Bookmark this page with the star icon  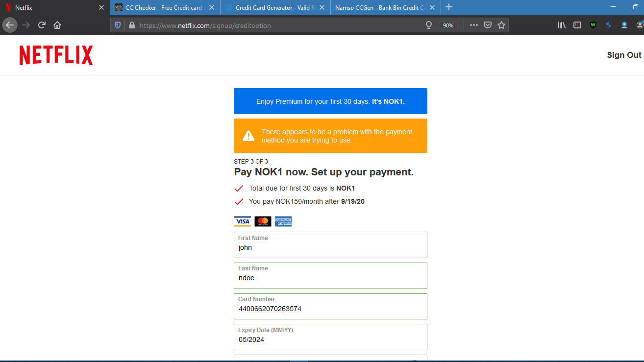pyautogui.click(x=501, y=25)
